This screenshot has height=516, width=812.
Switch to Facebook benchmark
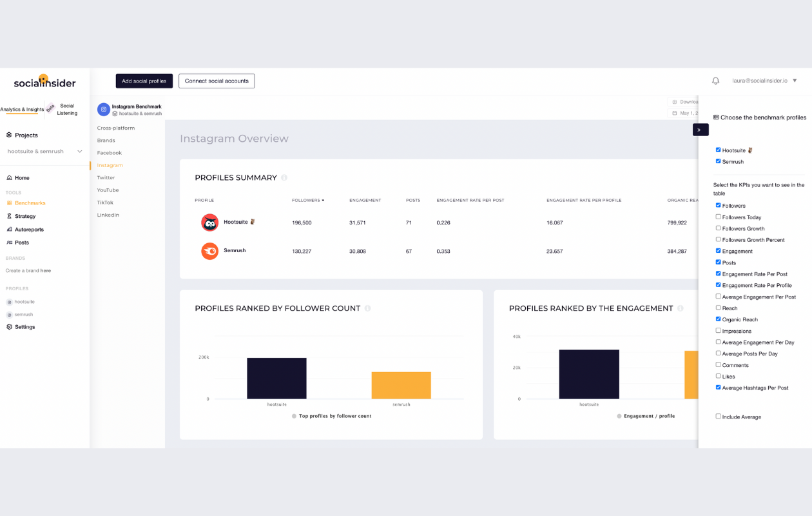(x=110, y=153)
